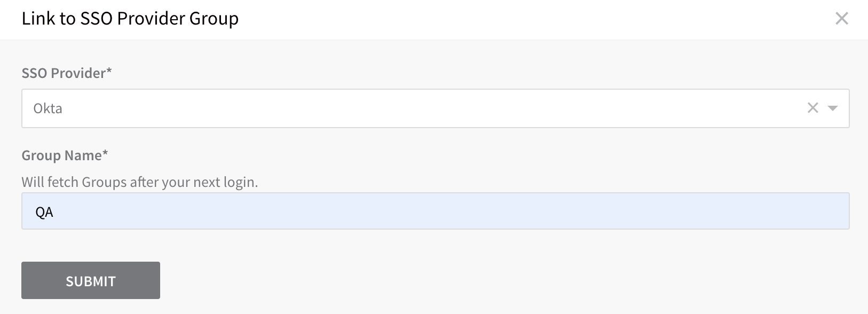Click the gray SUBMIT button
The image size is (868, 314).
tap(91, 280)
